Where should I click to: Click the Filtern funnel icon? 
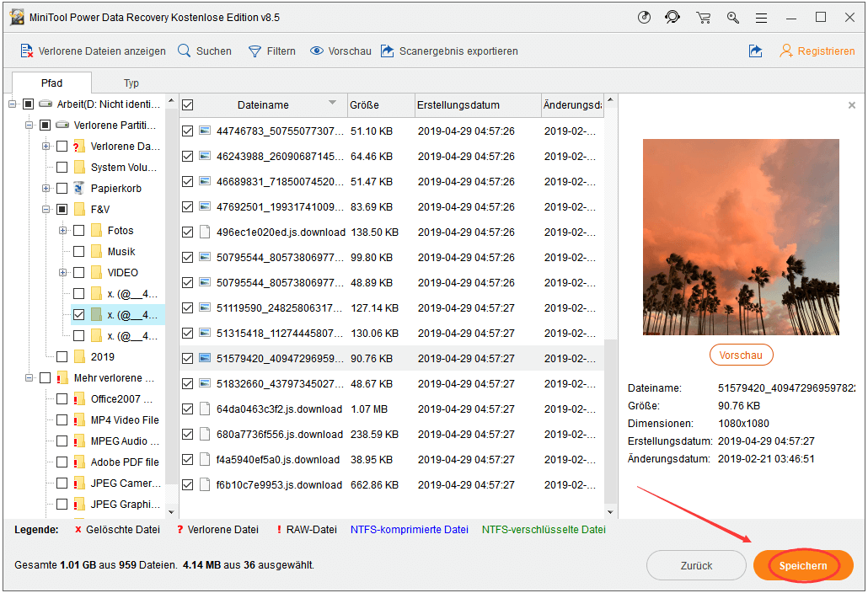pyautogui.click(x=253, y=51)
